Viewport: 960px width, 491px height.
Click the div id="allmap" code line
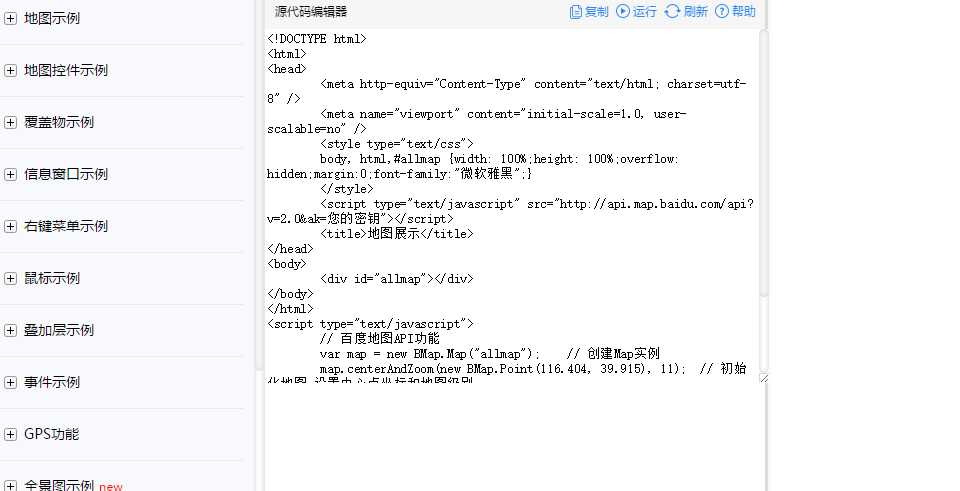tap(397, 279)
